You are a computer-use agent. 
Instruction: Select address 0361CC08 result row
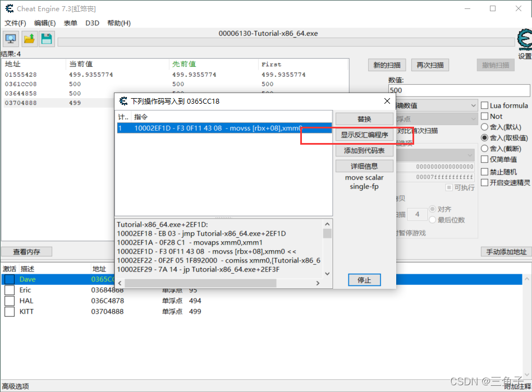point(175,84)
